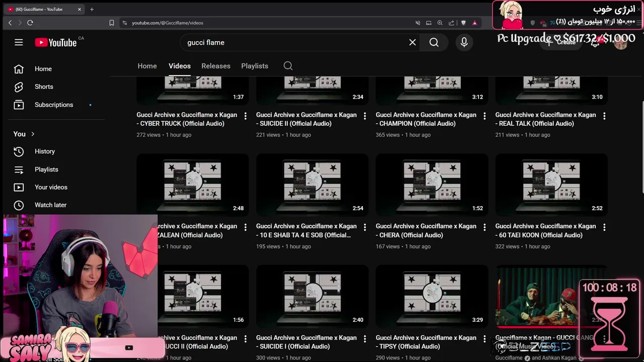Click the 2:54 video thumbnail
The image size is (644, 362).
click(312, 185)
